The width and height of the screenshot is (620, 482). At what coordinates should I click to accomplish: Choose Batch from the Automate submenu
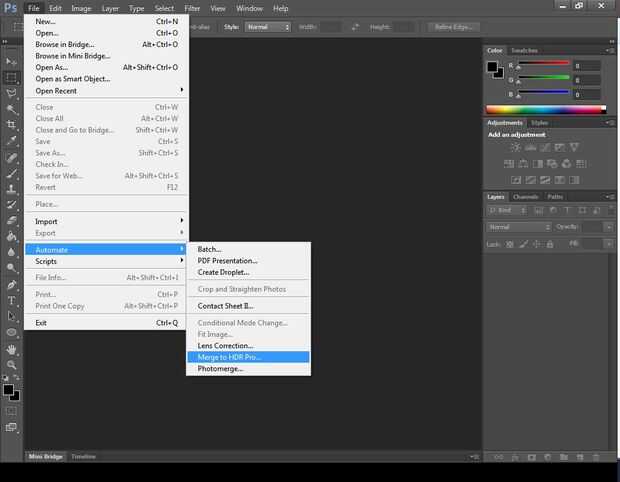248,249
